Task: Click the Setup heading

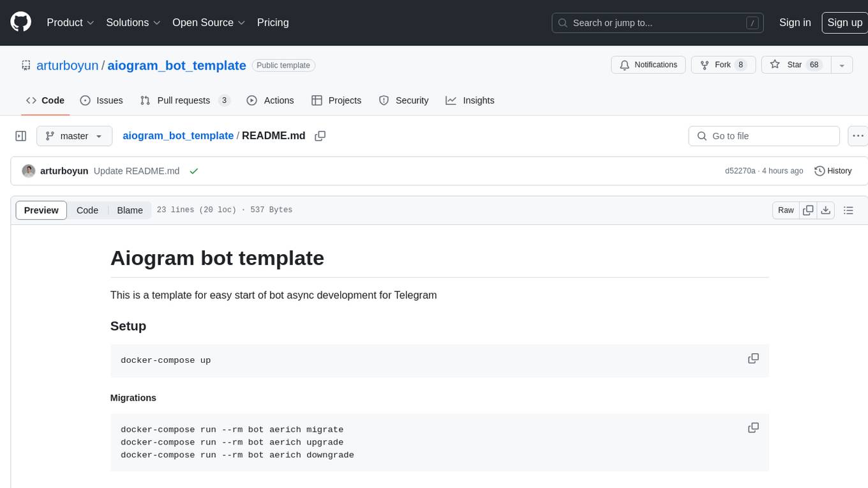Action: pyautogui.click(x=128, y=326)
